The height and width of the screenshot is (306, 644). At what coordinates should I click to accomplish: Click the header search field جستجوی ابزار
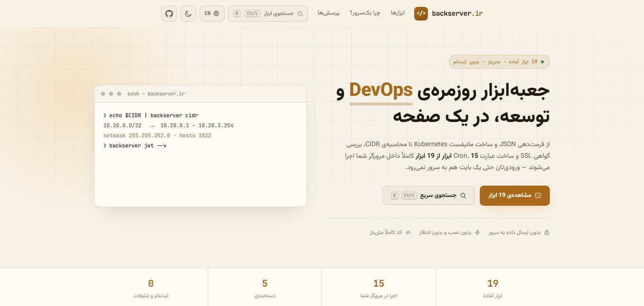point(268,14)
